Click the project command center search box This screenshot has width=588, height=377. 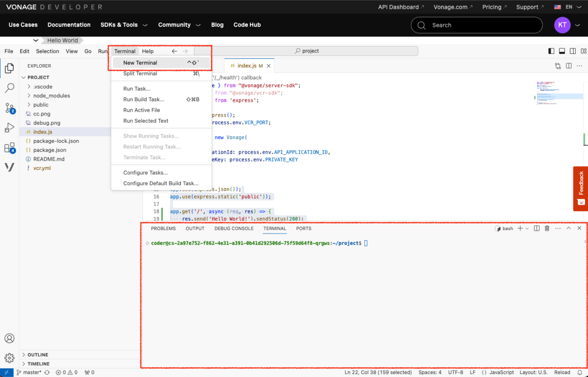306,51
